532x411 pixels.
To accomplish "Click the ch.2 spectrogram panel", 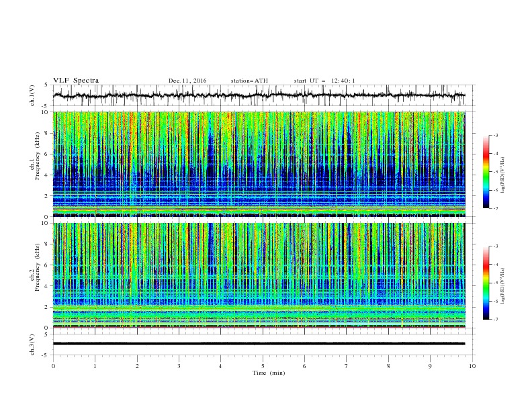I will (x=259, y=275).
